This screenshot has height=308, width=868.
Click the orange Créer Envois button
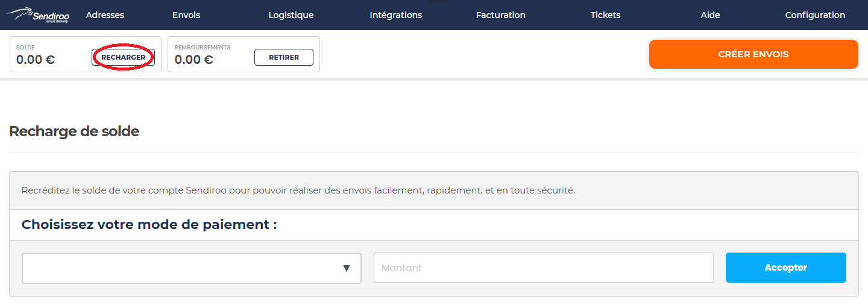[x=753, y=54]
